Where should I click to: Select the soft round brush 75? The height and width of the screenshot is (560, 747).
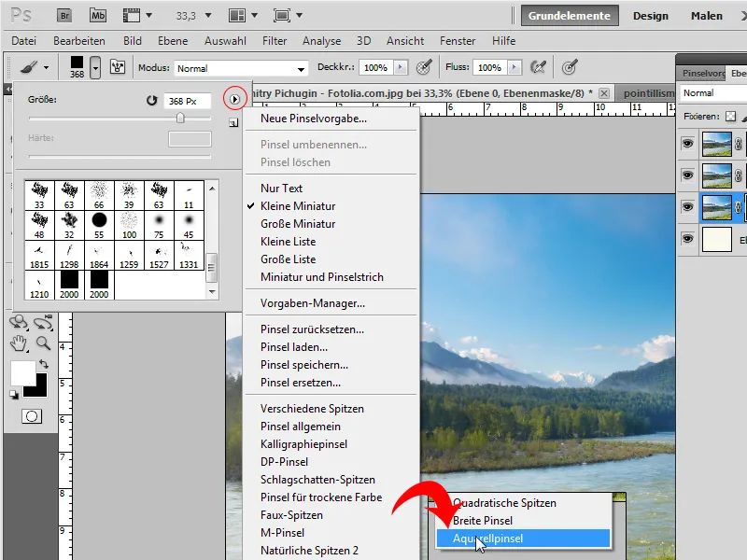159,226
